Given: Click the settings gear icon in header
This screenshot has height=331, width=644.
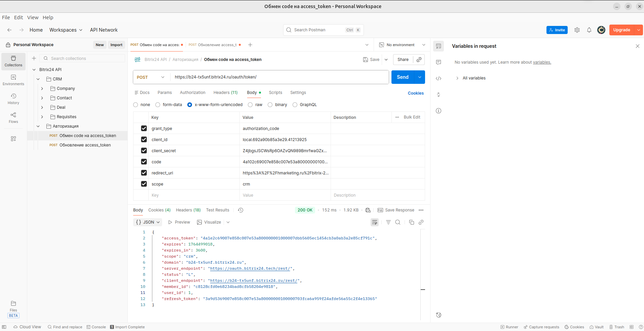Looking at the screenshot, I should pos(577,30).
